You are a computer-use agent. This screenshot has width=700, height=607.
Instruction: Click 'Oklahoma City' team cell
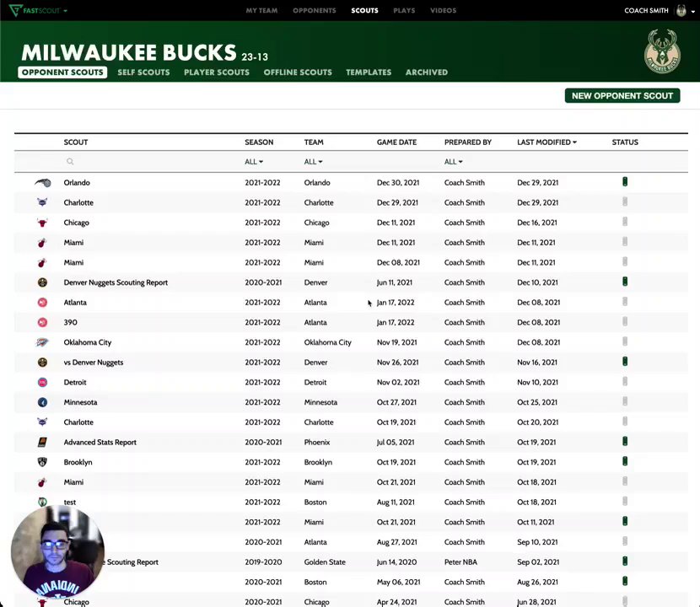tap(328, 342)
